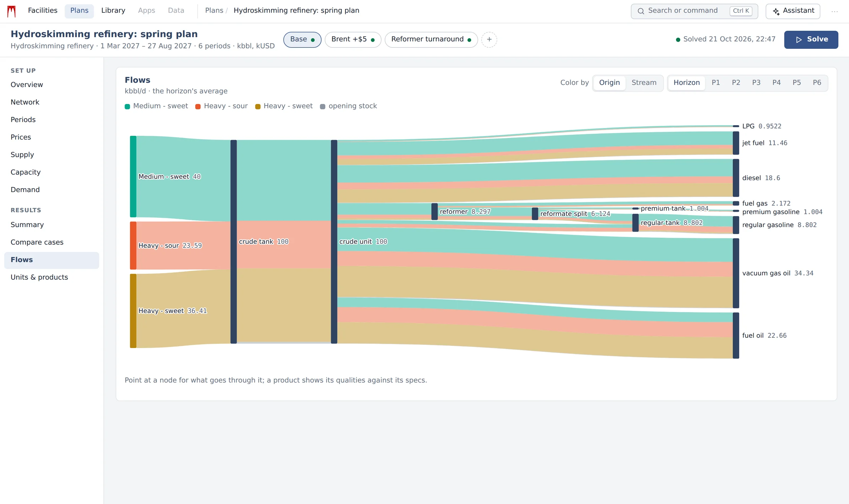The height and width of the screenshot is (504, 849).
Task: Open Demand in the sidebar
Action: [52, 190]
